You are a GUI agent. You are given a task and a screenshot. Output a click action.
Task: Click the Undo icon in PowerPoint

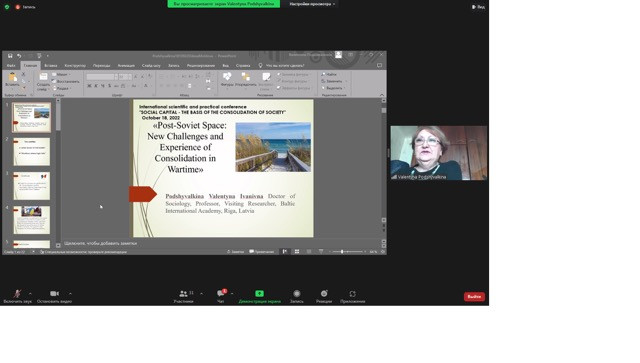pyautogui.click(x=19, y=56)
